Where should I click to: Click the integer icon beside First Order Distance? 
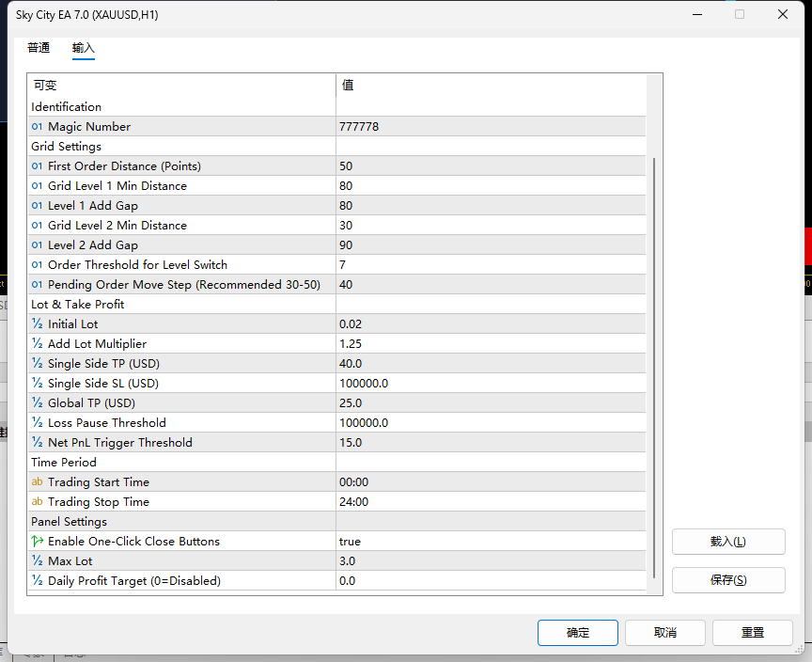click(37, 165)
